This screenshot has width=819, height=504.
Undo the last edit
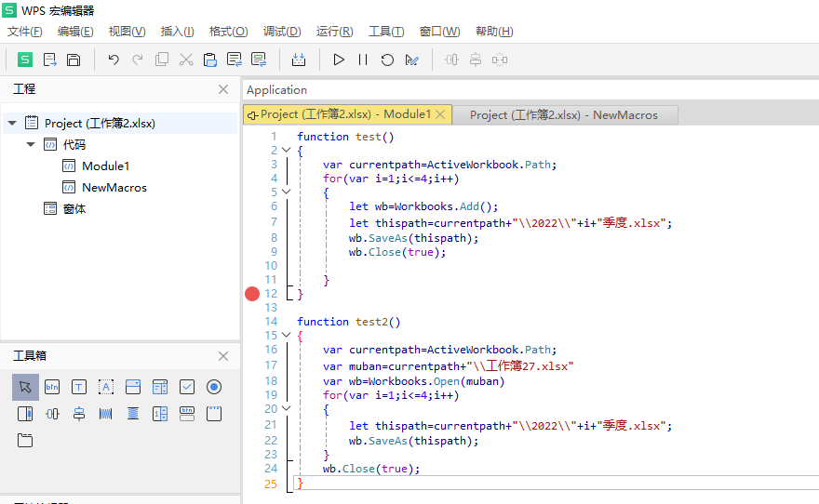point(114,60)
